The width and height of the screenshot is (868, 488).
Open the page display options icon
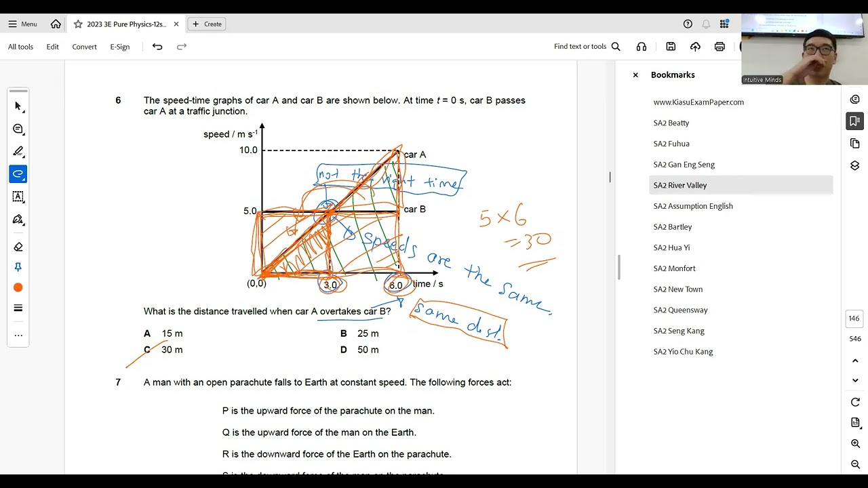[855, 422]
